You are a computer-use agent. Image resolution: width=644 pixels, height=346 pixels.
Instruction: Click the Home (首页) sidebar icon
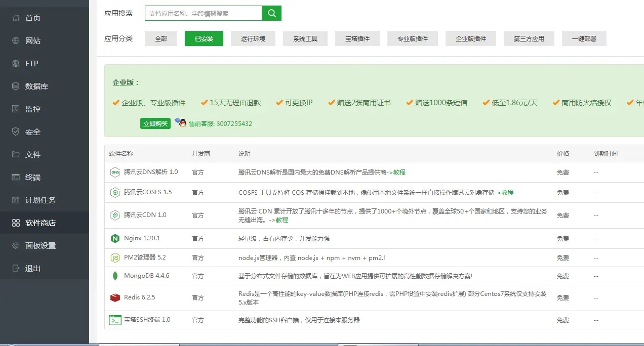click(x=16, y=18)
